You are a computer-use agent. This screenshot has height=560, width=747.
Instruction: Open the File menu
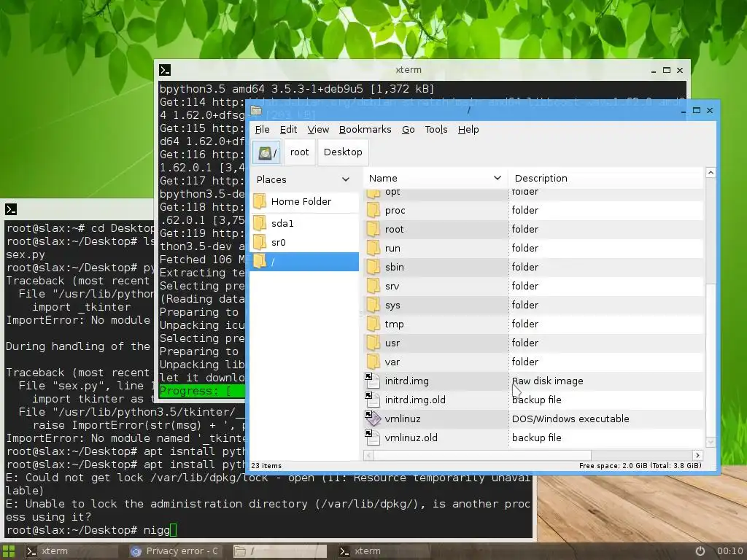[262, 130]
